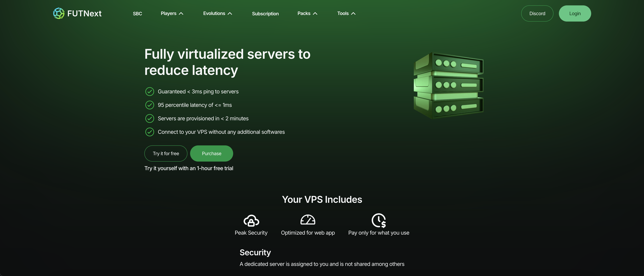Click the Peak Security cloud lock icon
Image resolution: width=644 pixels, height=276 pixels.
[x=251, y=220]
